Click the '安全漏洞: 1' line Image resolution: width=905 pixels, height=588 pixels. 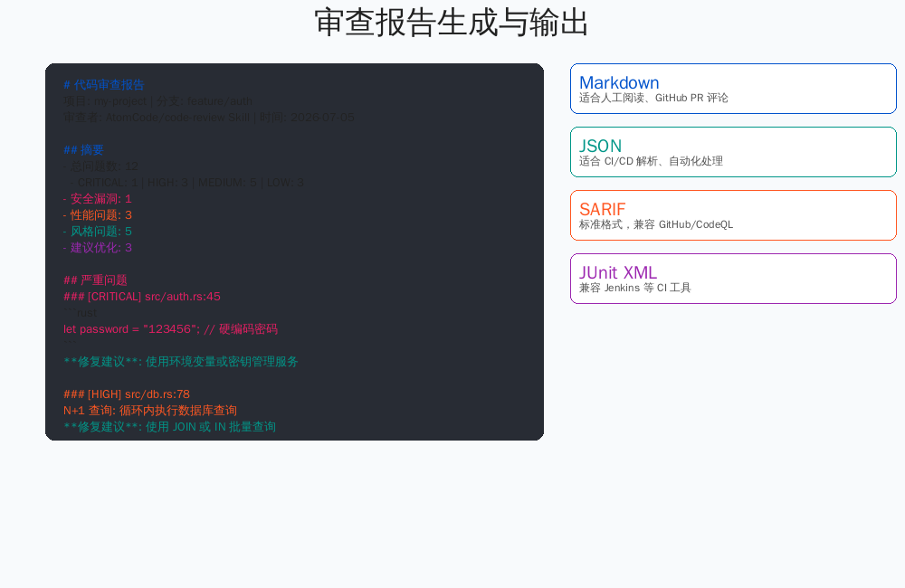click(98, 199)
